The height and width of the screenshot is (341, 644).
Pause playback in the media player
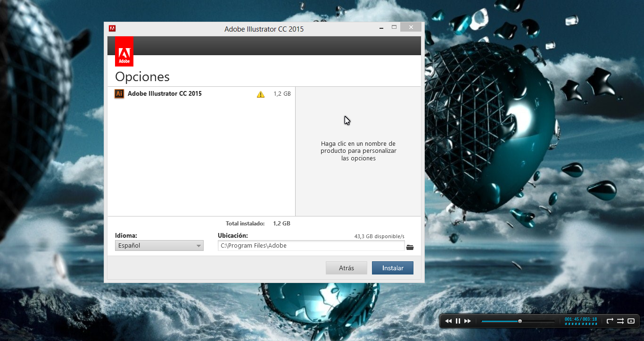click(x=458, y=321)
